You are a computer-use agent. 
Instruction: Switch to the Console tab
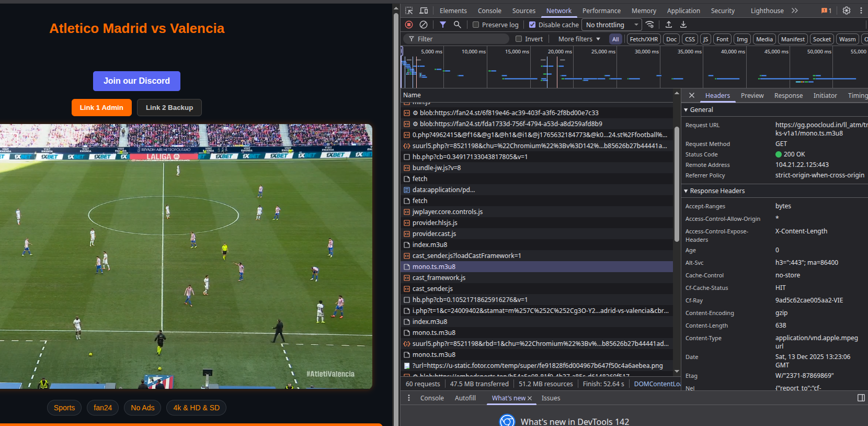click(489, 10)
